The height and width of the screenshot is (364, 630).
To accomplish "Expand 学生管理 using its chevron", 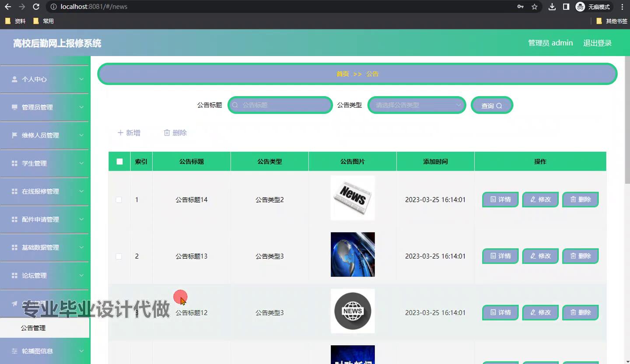I will 81,163.
